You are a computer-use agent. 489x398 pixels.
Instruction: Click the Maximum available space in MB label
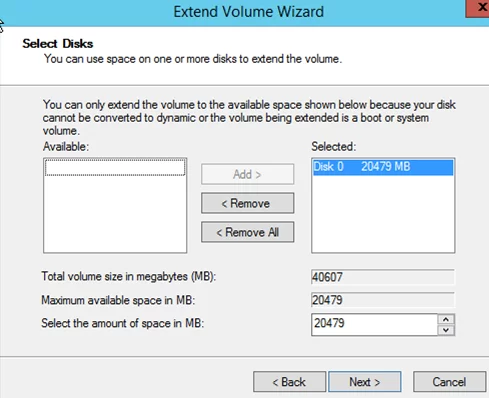(118, 300)
